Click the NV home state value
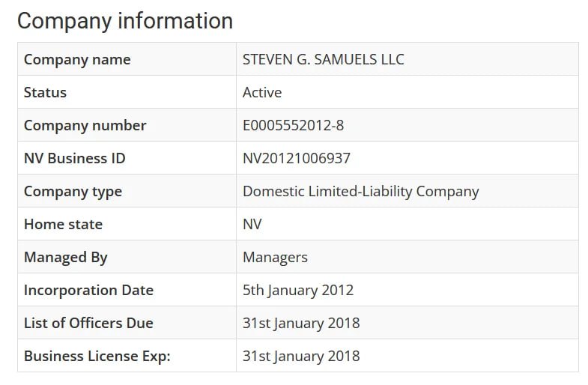Screen dimensions: 588x385 click(252, 224)
